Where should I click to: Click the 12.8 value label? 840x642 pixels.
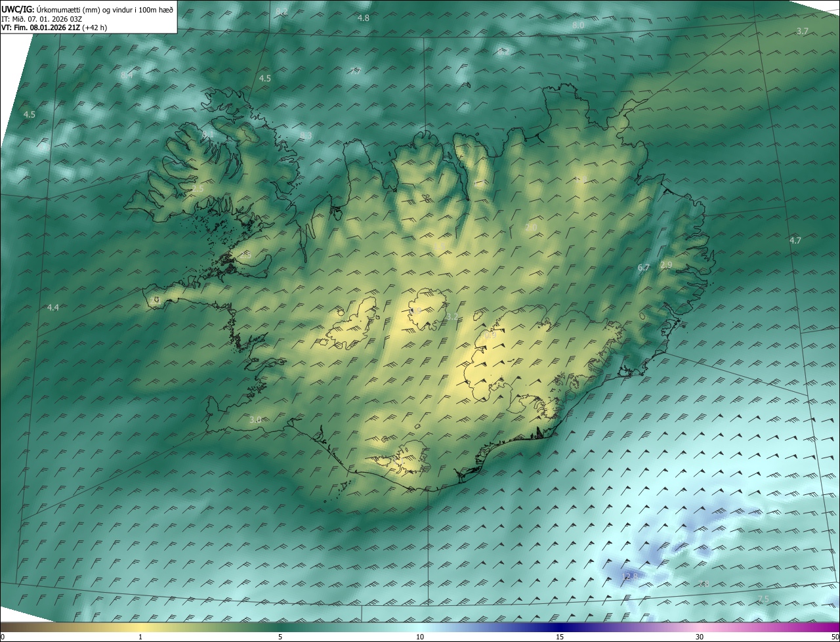click(630, 577)
